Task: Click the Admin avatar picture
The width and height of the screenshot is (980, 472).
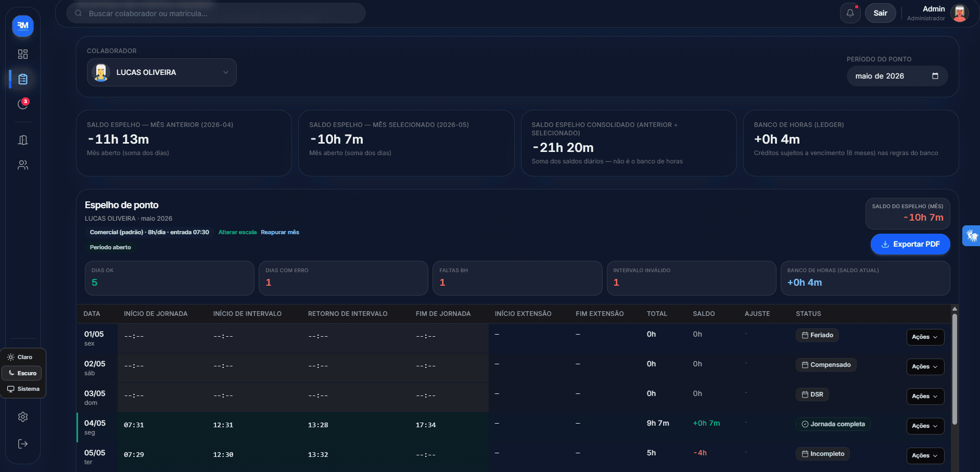Action: (x=959, y=13)
